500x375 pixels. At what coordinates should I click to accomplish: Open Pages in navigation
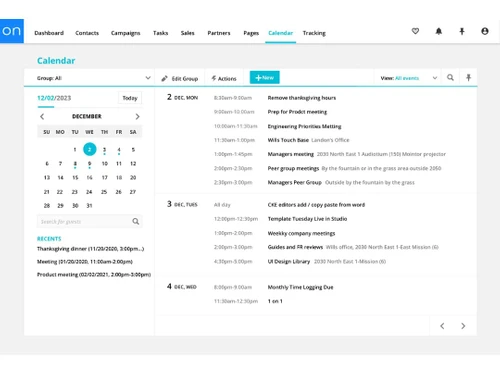pyautogui.click(x=251, y=33)
